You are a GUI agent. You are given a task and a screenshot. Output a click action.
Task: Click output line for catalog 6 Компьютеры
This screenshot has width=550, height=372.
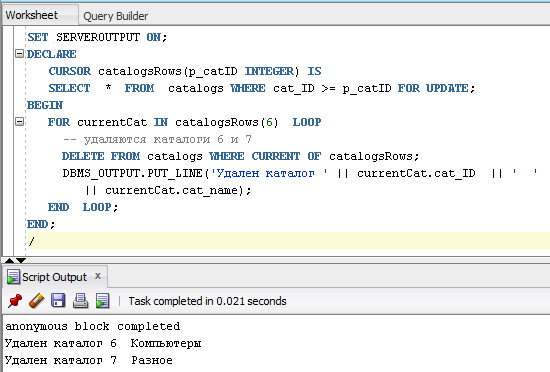coord(103,343)
